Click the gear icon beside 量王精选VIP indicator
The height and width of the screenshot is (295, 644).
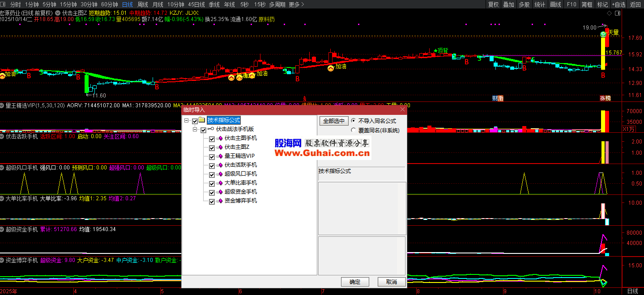[x=2, y=105]
